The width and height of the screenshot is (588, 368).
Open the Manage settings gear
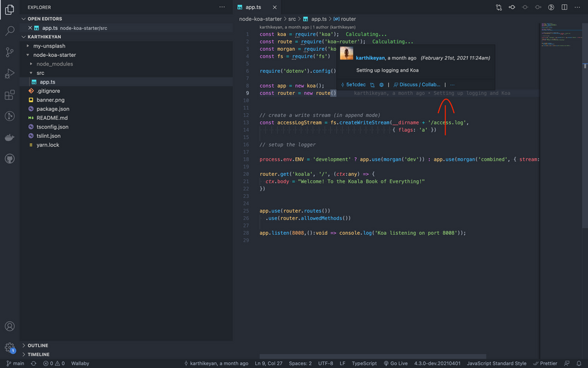click(x=9, y=348)
